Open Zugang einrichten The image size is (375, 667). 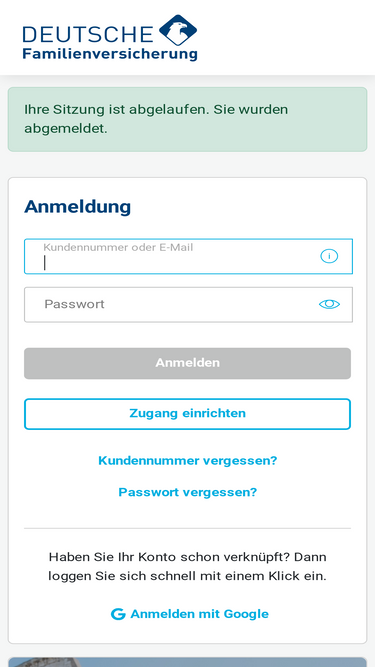[x=188, y=414]
